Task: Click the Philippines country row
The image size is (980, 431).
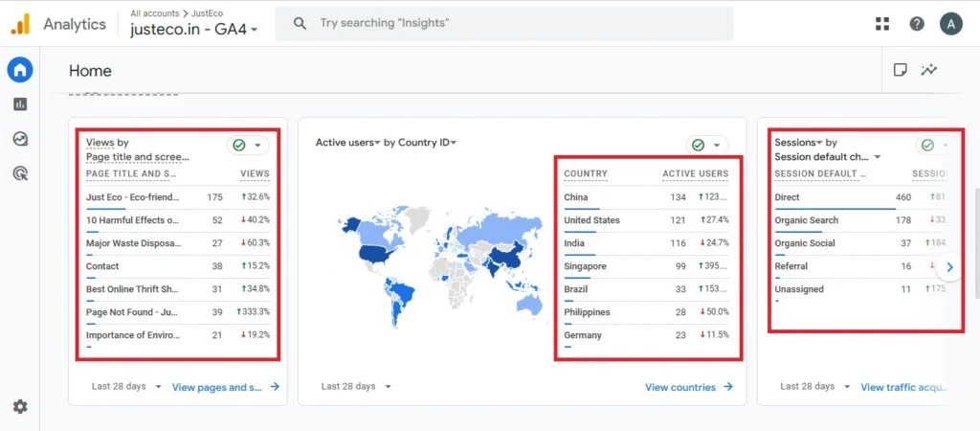Action: point(646,312)
